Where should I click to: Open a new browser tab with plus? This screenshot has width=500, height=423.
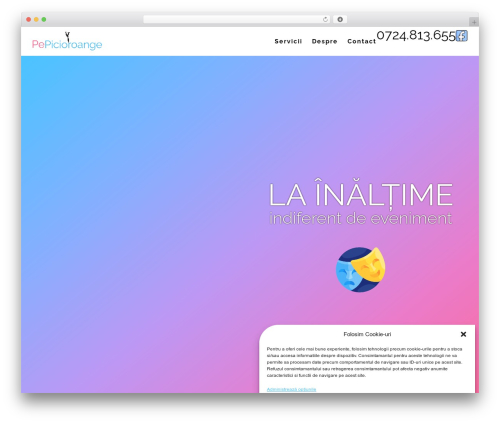pos(474,22)
